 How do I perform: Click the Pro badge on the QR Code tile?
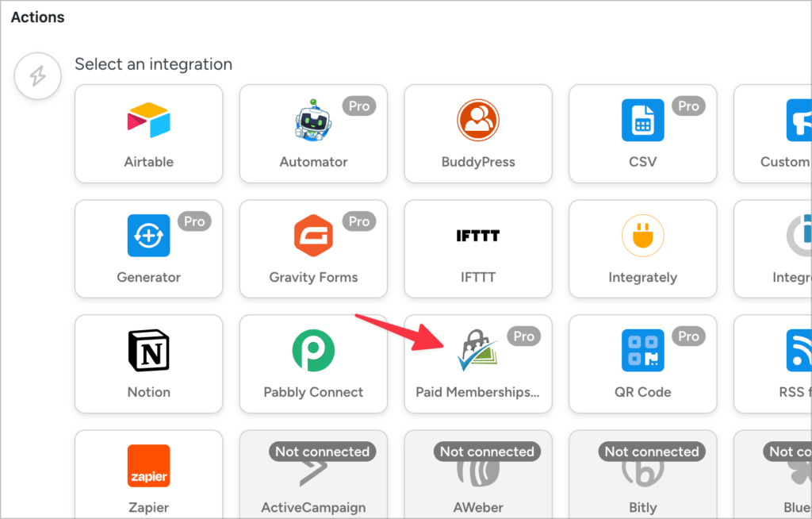(688, 336)
